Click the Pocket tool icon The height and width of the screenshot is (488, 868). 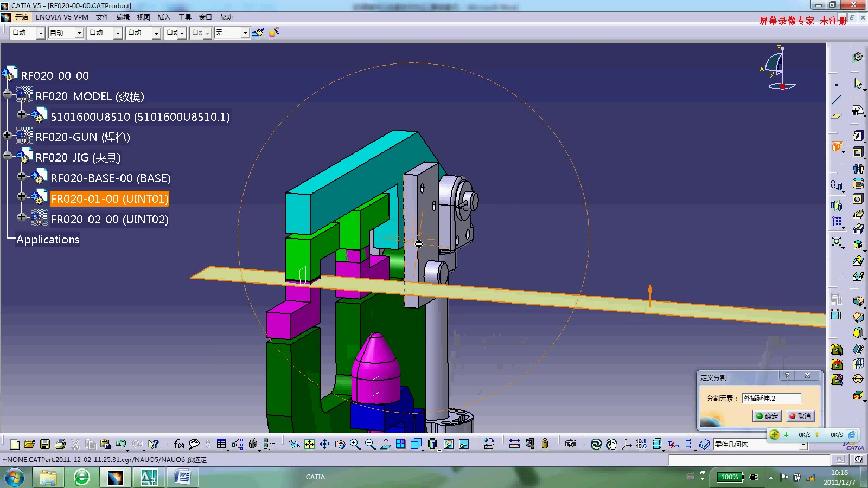pos(858,152)
